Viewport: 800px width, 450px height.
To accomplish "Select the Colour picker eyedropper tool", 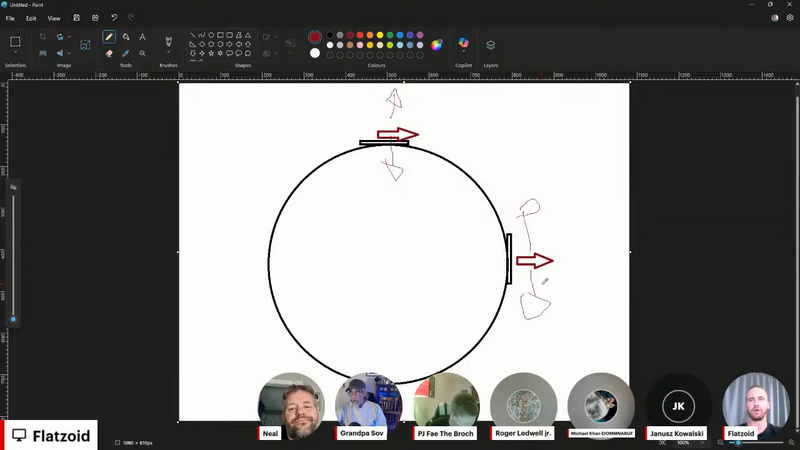I will pos(126,53).
